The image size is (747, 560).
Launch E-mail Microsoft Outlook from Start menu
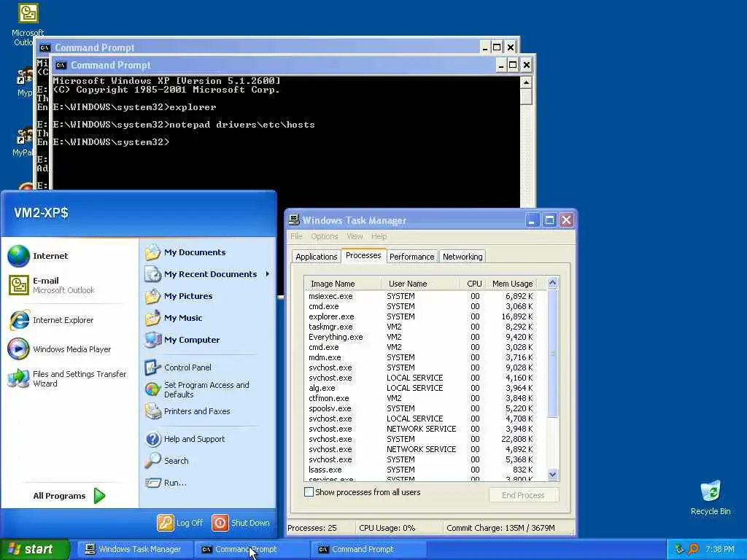52,285
